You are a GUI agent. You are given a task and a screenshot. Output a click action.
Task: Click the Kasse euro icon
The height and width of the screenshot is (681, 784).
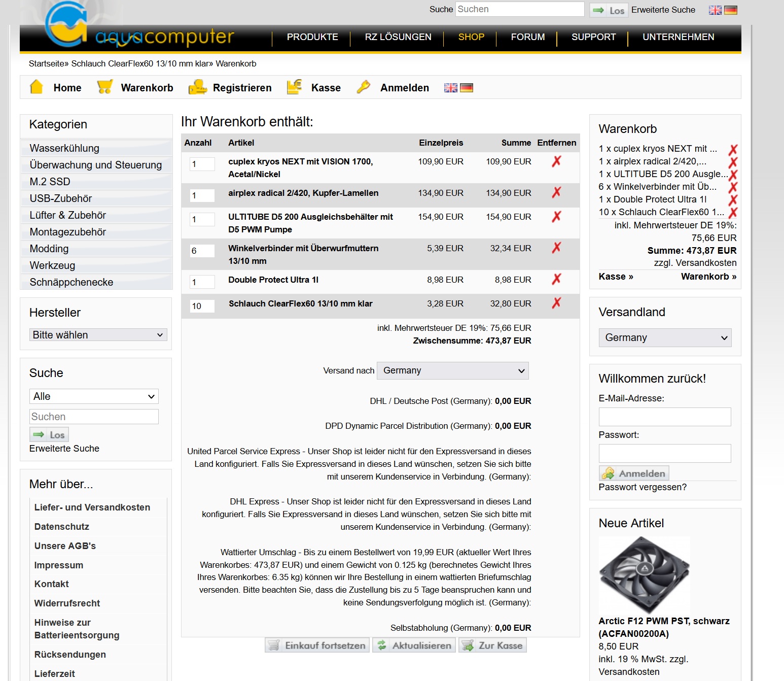[x=294, y=87]
